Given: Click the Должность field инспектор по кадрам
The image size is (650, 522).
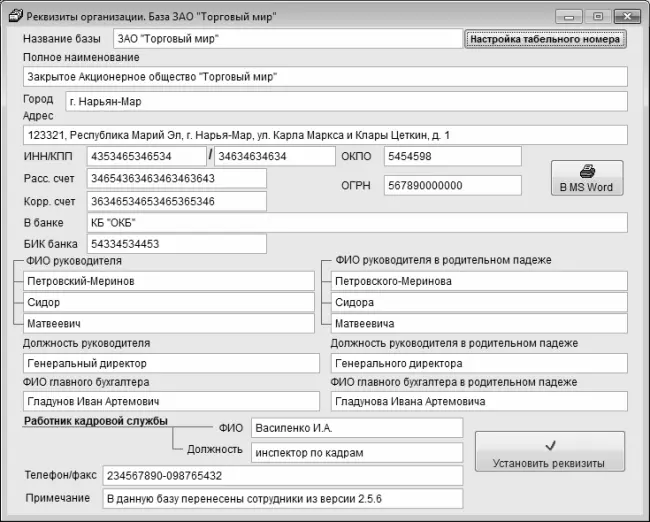Looking at the screenshot, I should tap(357, 452).
